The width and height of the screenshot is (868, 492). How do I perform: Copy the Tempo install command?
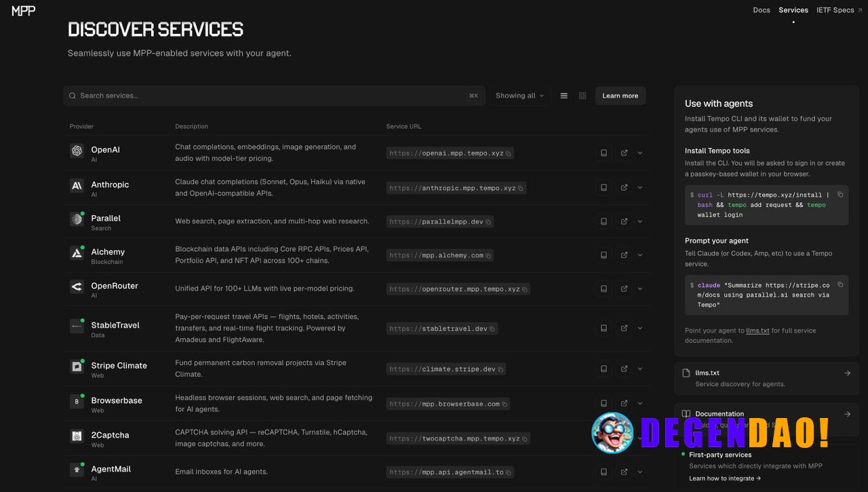coord(841,193)
